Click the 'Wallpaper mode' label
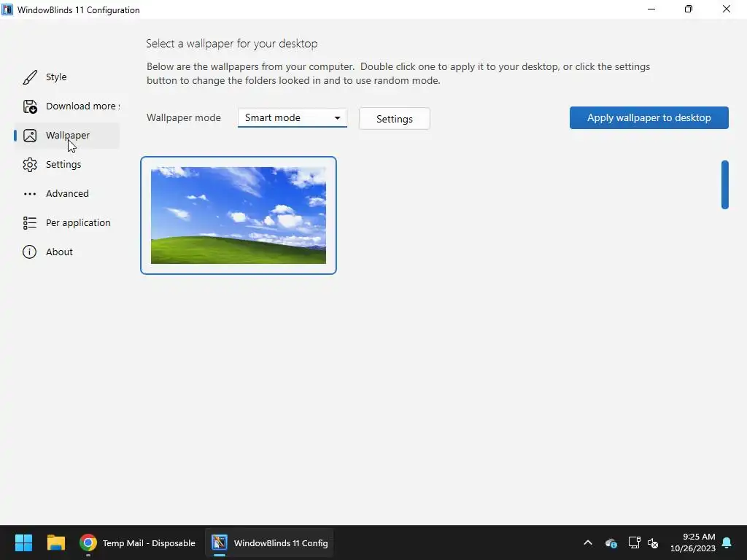The image size is (747, 560). 183,117
